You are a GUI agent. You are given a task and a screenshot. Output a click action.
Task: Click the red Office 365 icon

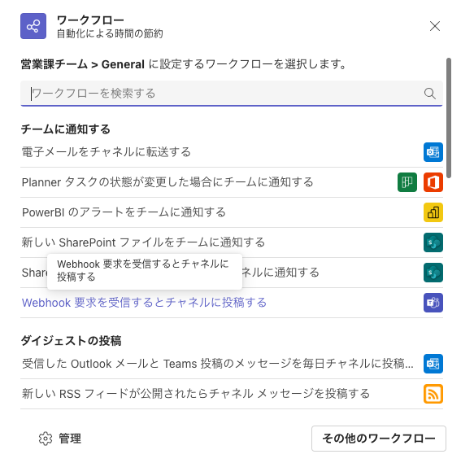[x=433, y=182]
